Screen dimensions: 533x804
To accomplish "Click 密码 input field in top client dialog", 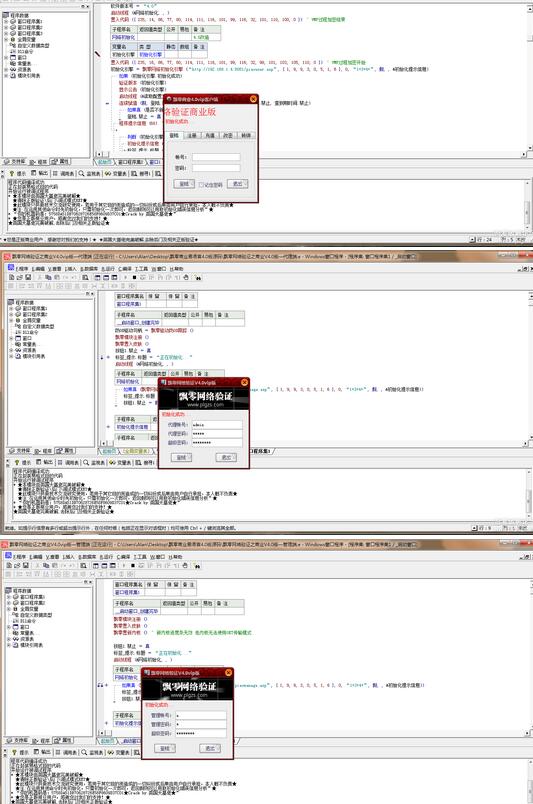I will point(216,168).
